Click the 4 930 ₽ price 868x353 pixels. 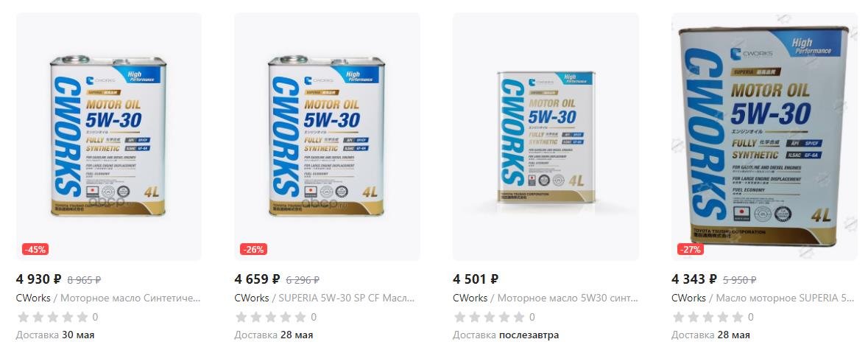pos(39,279)
